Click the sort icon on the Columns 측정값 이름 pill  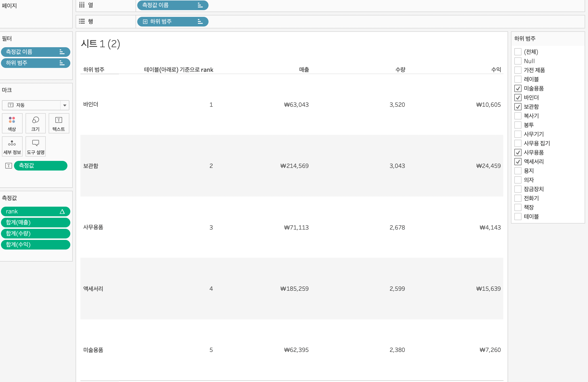pos(200,5)
